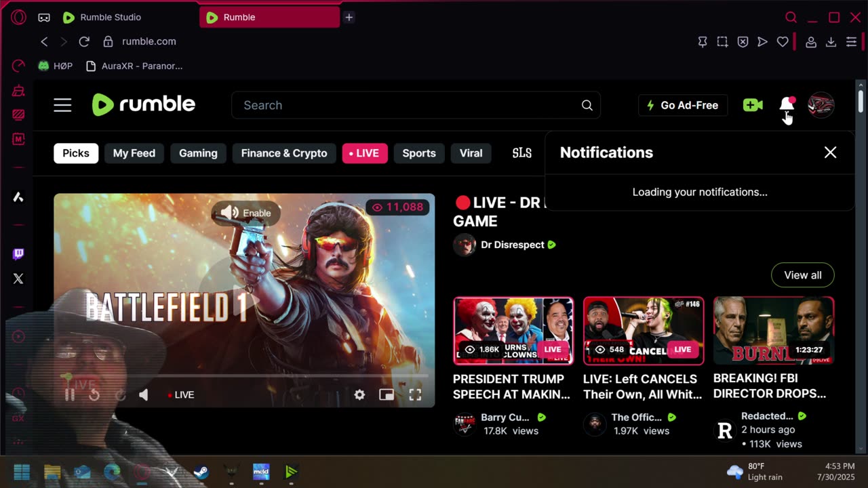Open the Meld taskbar app
This screenshot has height=488, width=868.
(x=261, y=472)
